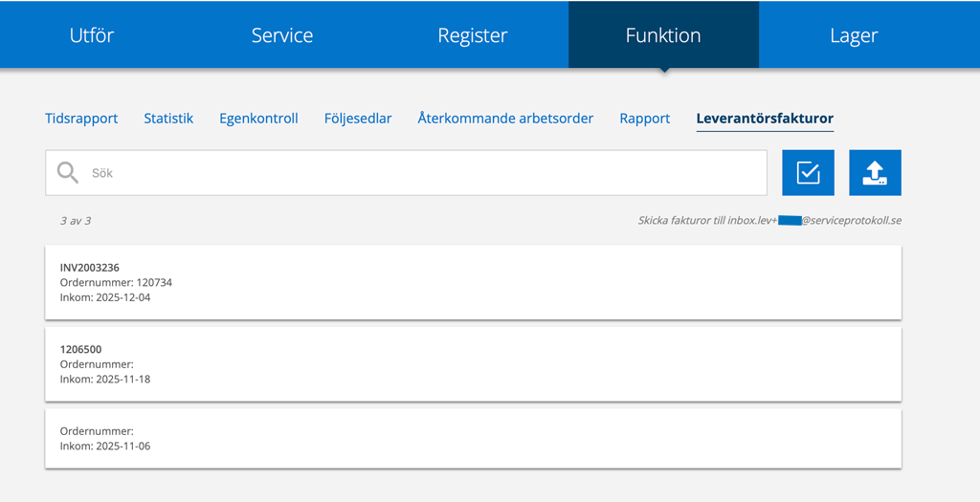The height and width of the screenshot is (502, 980).
Task: Open the untitled invoice from 2025-11-06
Action: click(x=473, y=439)
